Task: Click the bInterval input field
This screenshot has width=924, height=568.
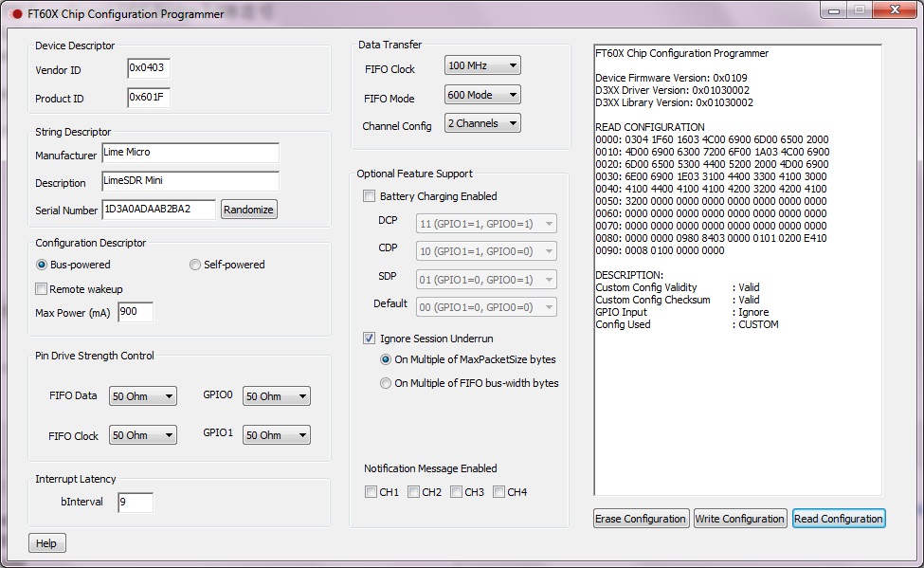Action: 136,503
